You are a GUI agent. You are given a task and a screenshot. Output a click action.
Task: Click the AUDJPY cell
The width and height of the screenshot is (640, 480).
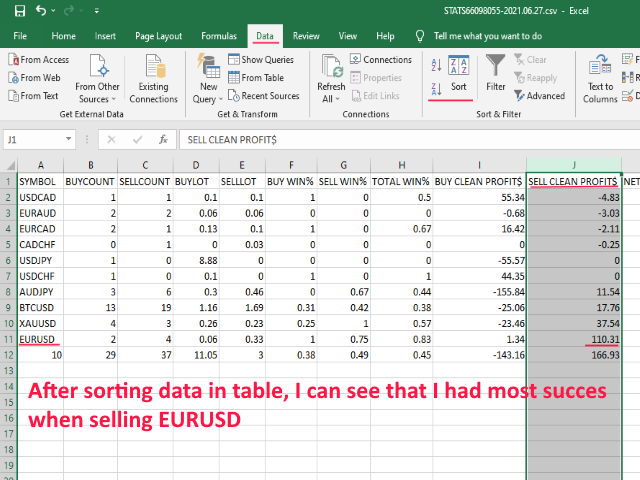point(40,292)
